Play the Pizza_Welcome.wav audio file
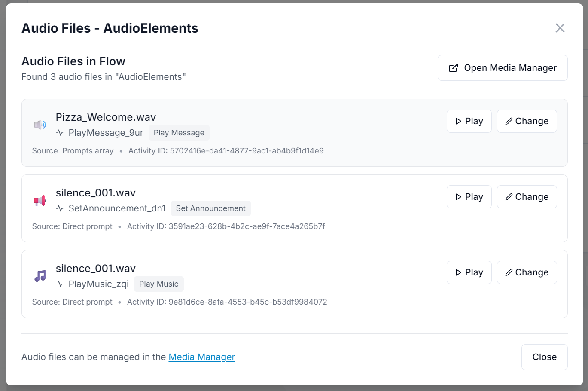This screenshot has height=391, width=588. click(x=469, y=121)
